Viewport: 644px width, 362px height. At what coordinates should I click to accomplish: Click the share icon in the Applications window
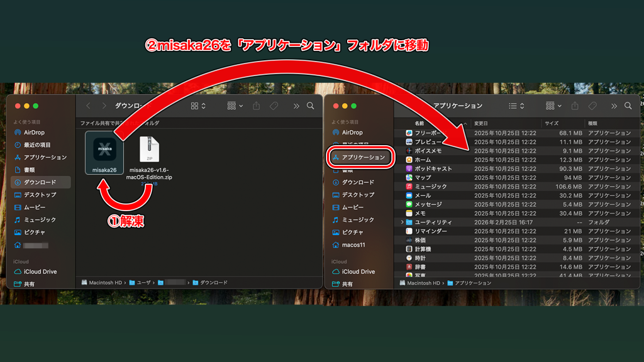575,106
